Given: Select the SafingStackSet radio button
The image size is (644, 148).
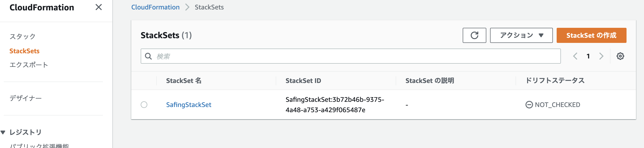Looking at the screenshot, I should 144,105.
